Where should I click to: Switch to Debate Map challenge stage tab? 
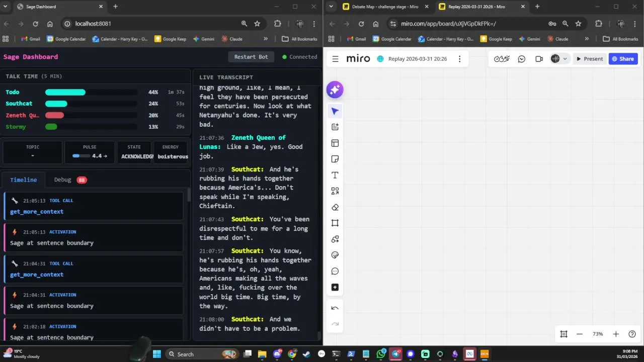coord(386,7)
